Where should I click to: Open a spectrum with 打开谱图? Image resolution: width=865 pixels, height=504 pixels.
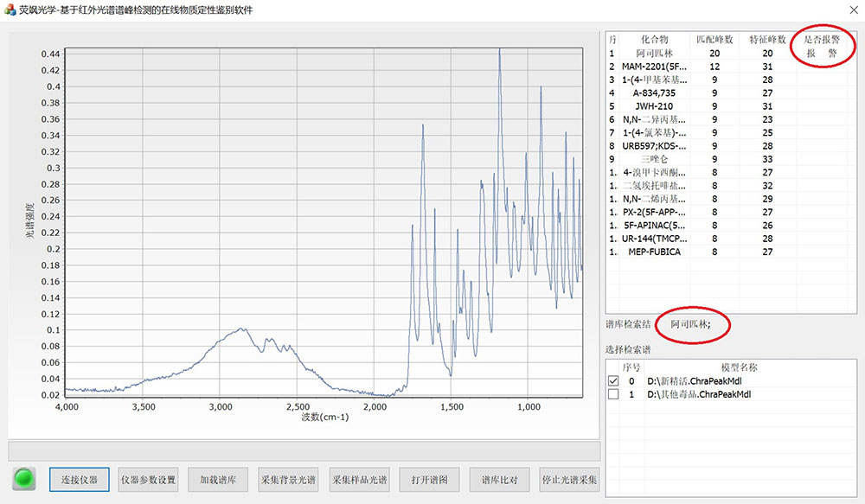pyautogui.click(x=429, y=480)
